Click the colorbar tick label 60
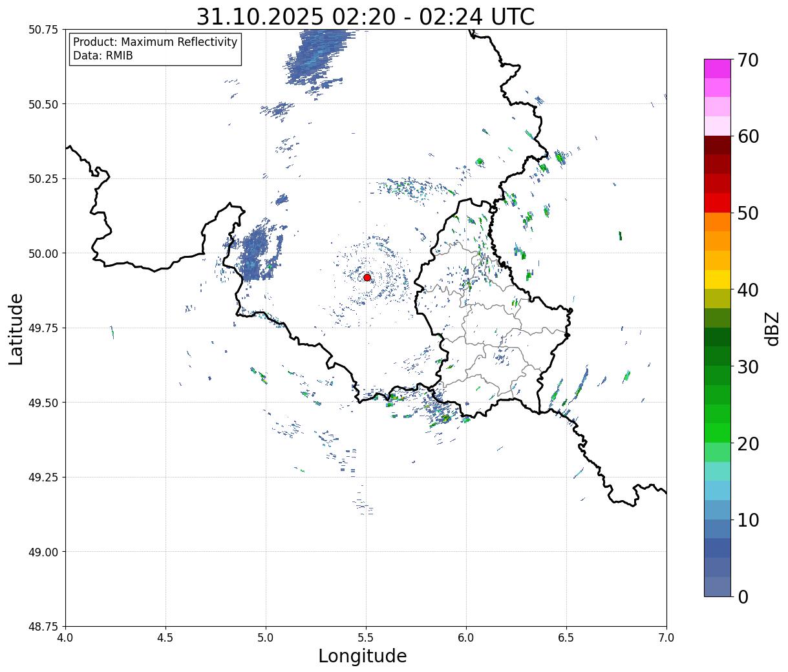Viewport: 788px width, 672px height. click(748, 136)
